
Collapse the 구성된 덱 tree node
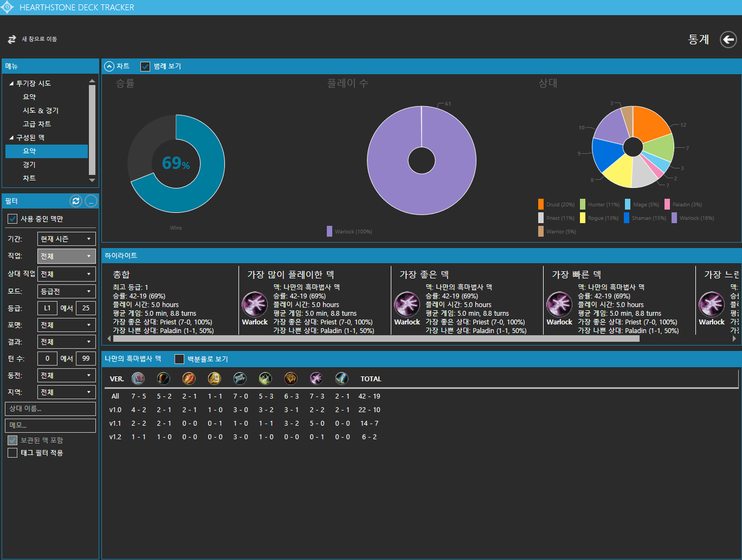tap(11, 138)
